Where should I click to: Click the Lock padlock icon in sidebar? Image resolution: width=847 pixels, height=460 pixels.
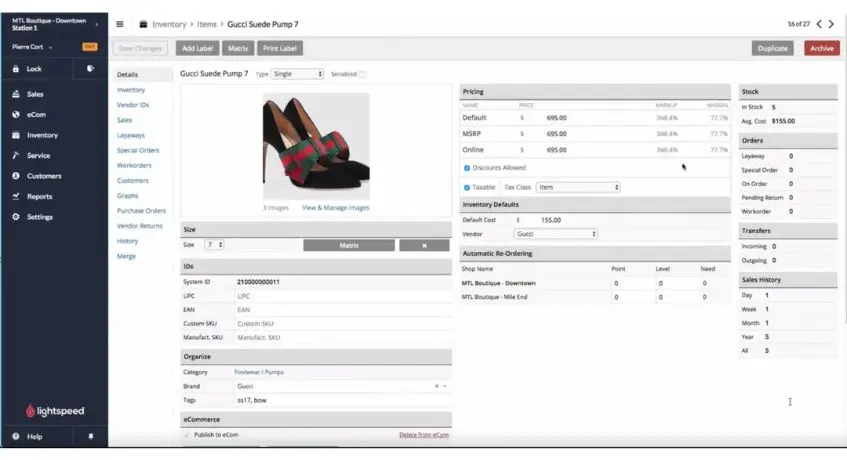16,69
